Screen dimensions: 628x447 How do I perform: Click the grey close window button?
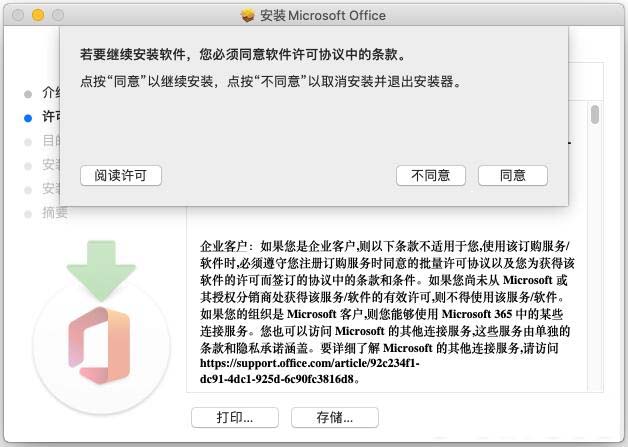[x=18, y=15]
